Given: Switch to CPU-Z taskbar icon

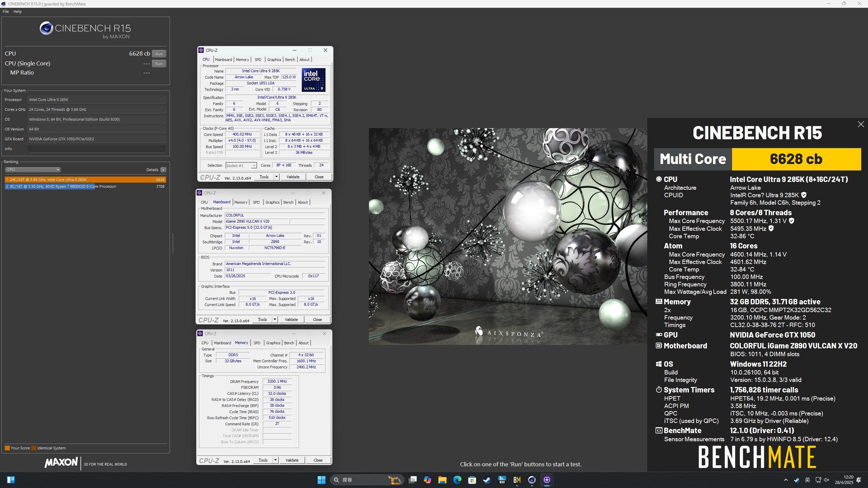Looking at the screenshot, I should [547, 480].
